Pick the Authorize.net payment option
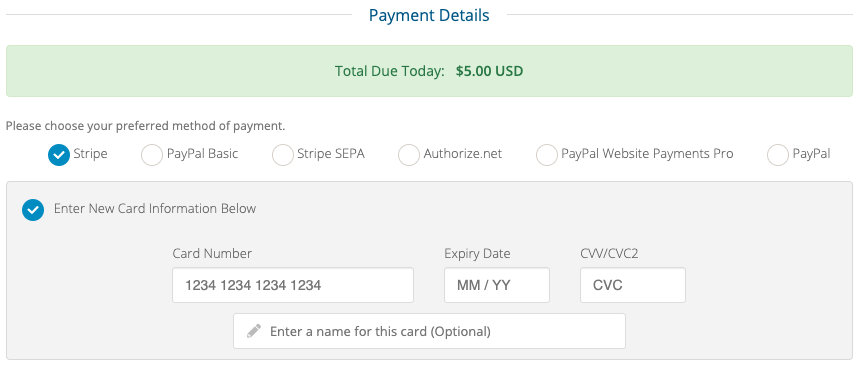 coord(409,155)
